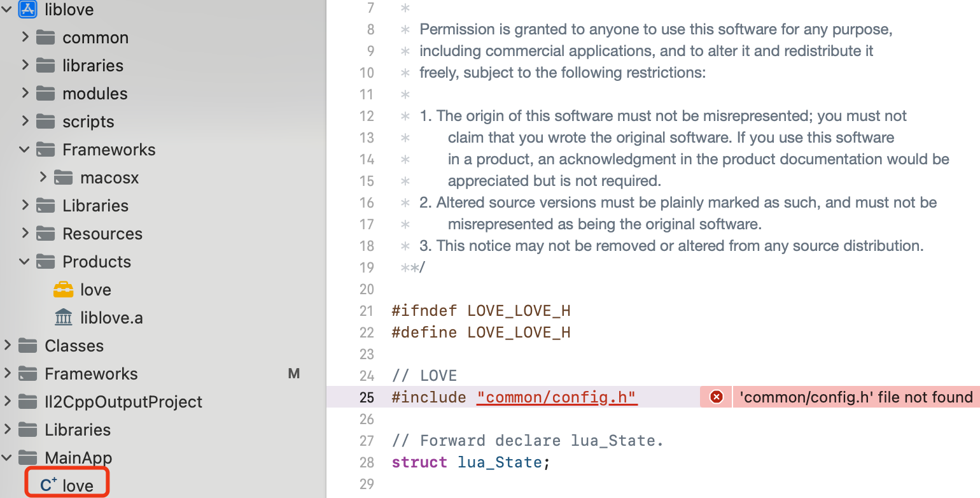980x498 pixels.
Task: Click the Permission is granted comment line
Action: (656, 29)
